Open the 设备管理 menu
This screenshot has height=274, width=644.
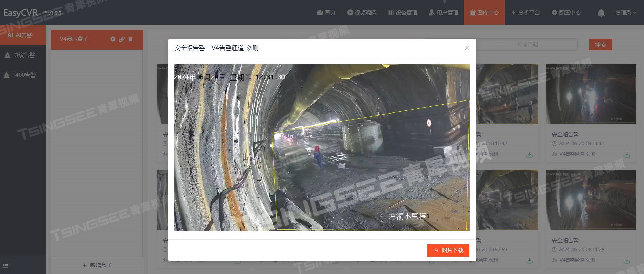click(403, 12)
